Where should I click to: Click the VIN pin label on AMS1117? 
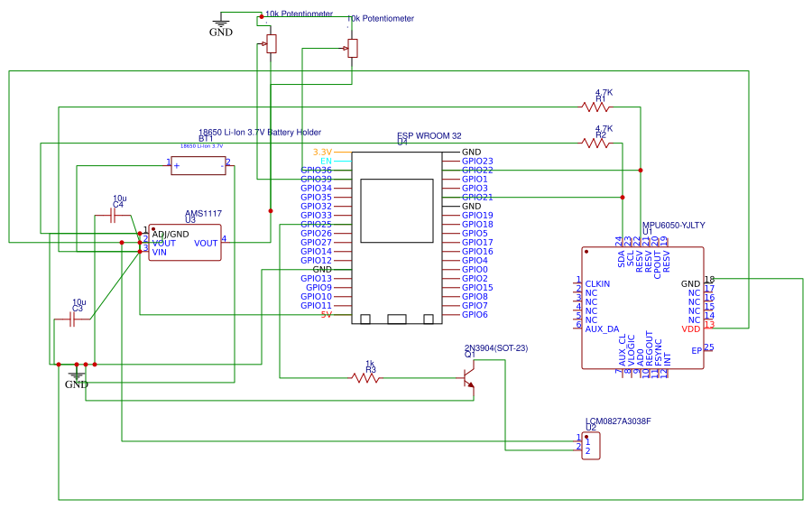tap(159, 252)
